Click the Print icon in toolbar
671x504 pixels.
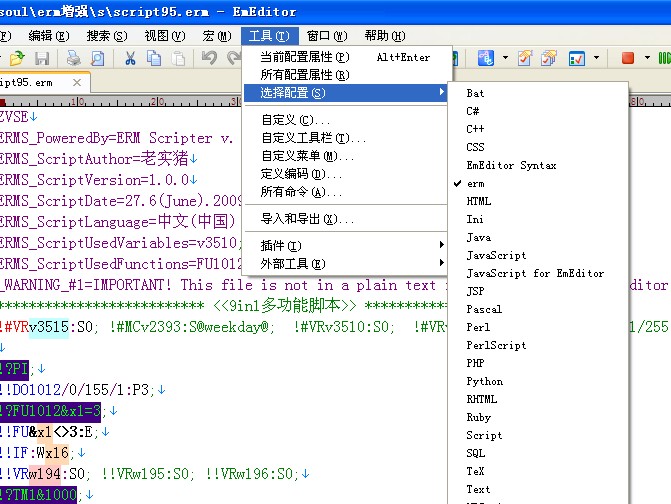[x=74, y=58]
